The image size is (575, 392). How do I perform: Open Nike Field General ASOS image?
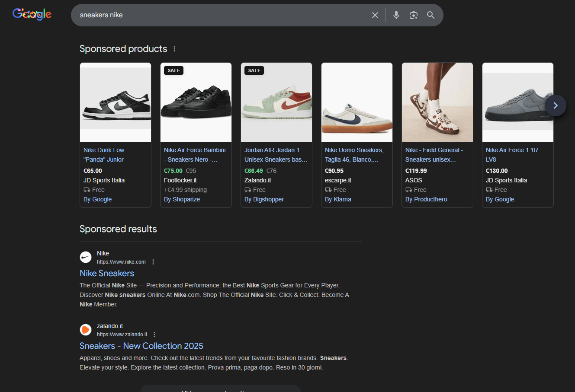coord(437,102)
